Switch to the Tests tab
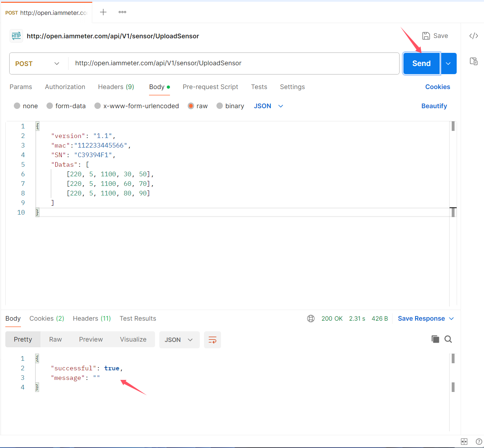 tap(259, 87)
